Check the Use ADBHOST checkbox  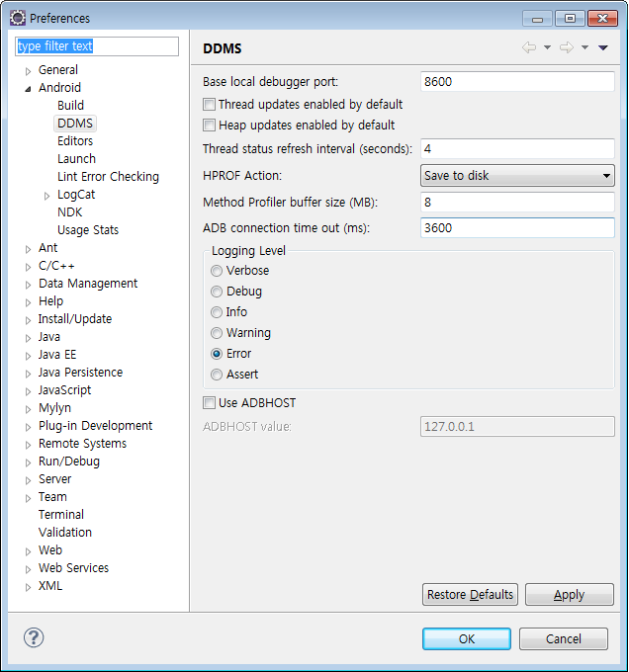pos(209,403)
